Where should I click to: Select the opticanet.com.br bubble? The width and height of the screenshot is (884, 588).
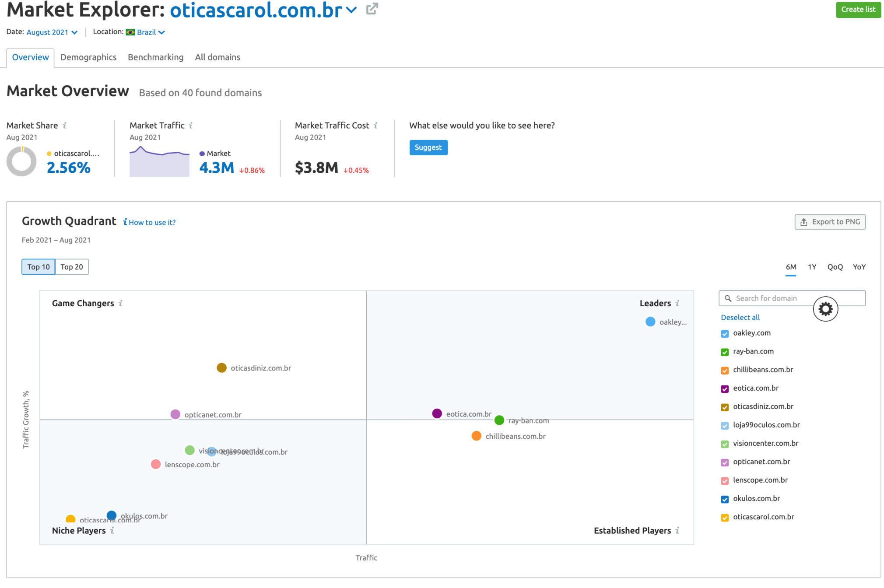tap(175, 414)
